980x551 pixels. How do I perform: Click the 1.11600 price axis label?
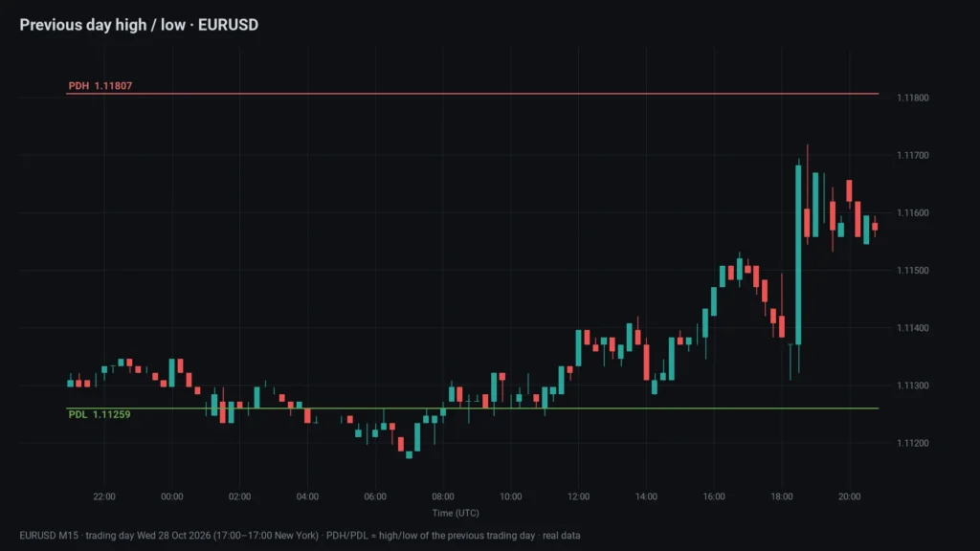click(x=912, y=213)
